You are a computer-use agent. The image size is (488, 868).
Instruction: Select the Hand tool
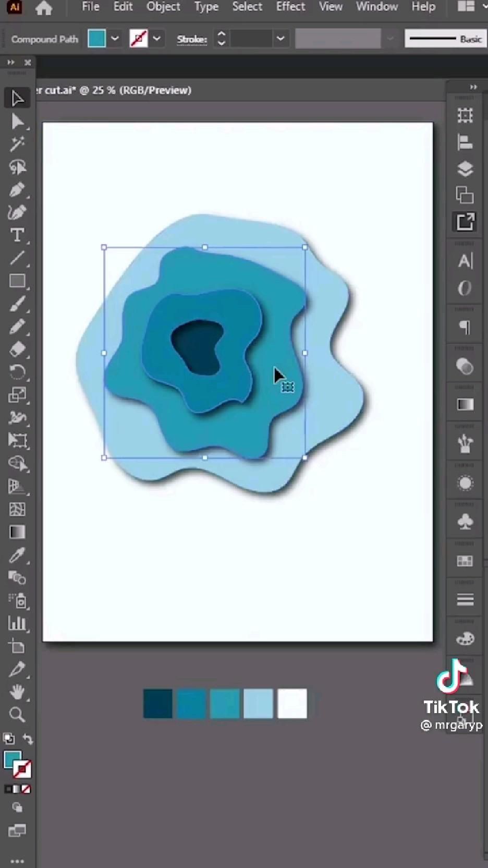[x=17, y=692]
